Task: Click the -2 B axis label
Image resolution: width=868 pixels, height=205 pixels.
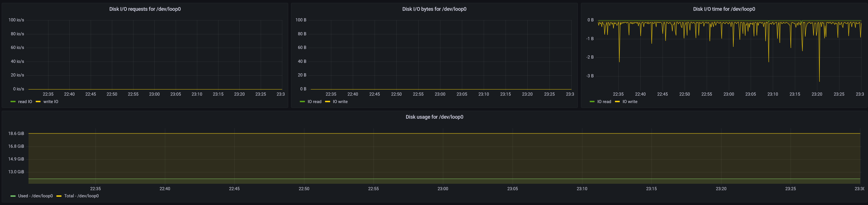Action: tap(590, 57)
